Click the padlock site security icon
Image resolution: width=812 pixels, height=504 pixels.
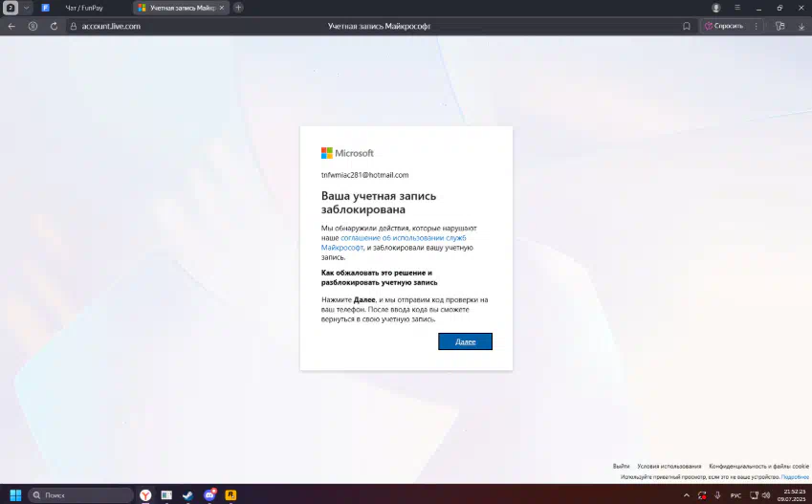click(x=74, y=26)
